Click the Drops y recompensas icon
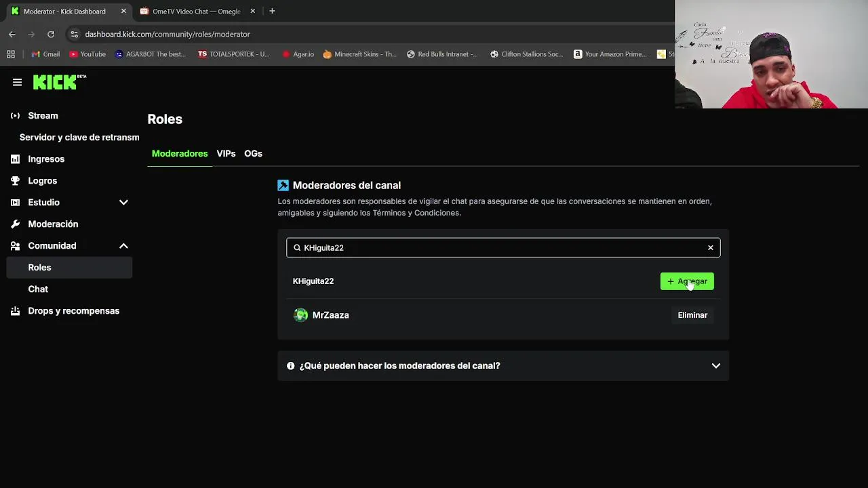868x488 pixels. pos(15,311)
